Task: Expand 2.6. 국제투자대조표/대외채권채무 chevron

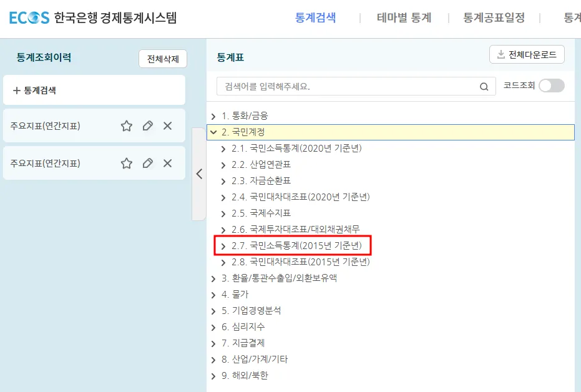Action: click(223, 230)
